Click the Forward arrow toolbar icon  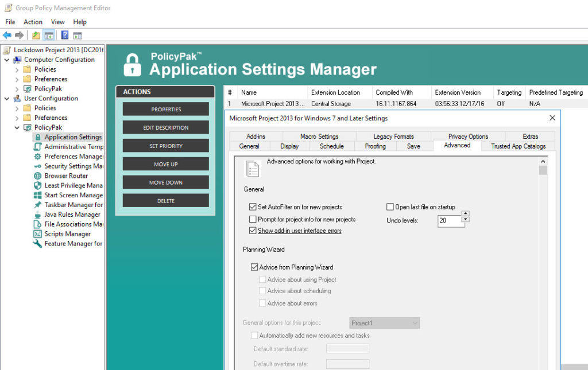19,35
